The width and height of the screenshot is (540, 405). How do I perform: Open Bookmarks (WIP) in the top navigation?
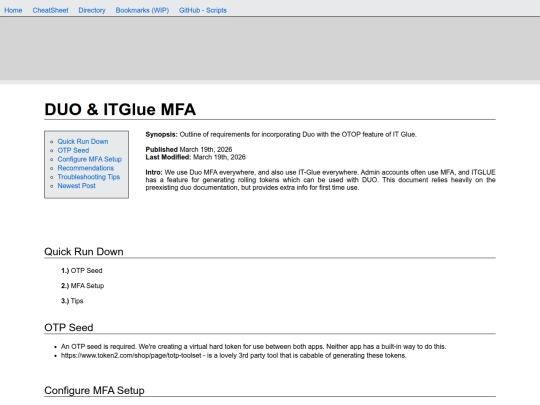(142, 10)
